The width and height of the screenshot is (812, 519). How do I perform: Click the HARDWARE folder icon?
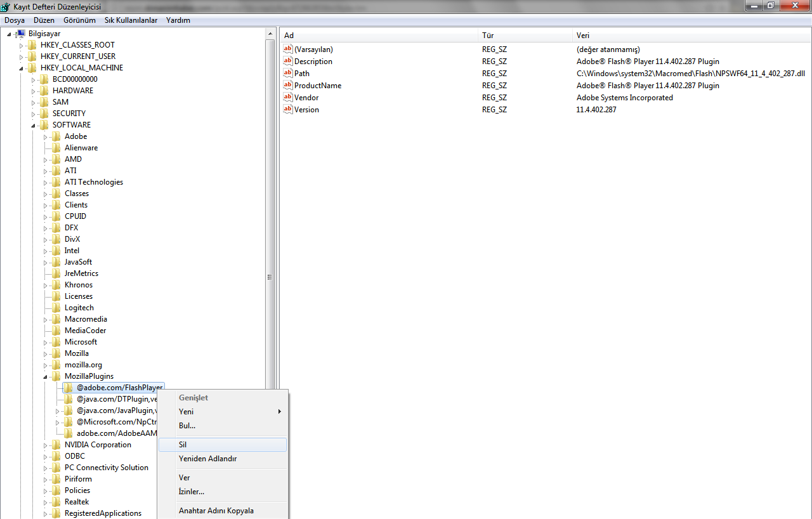coord(44,91)
